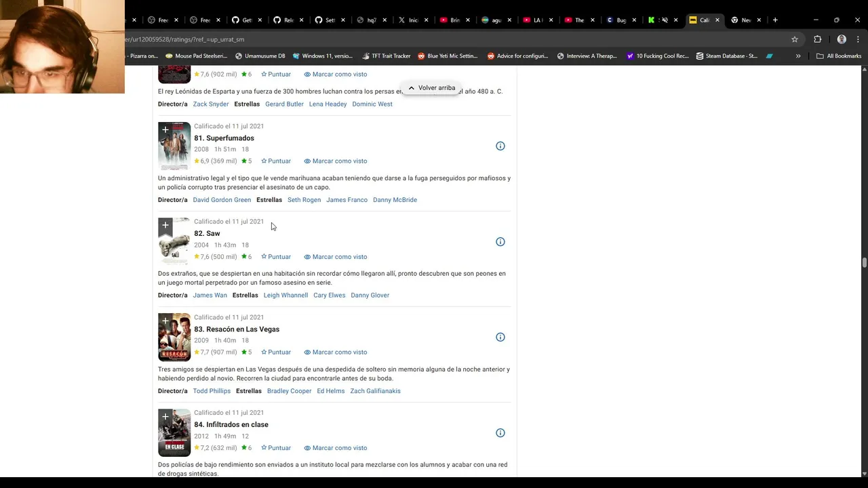The image size is (868, 488).
Task: Open the Saw poster thumbnail
Action: [x=174, y=241]
